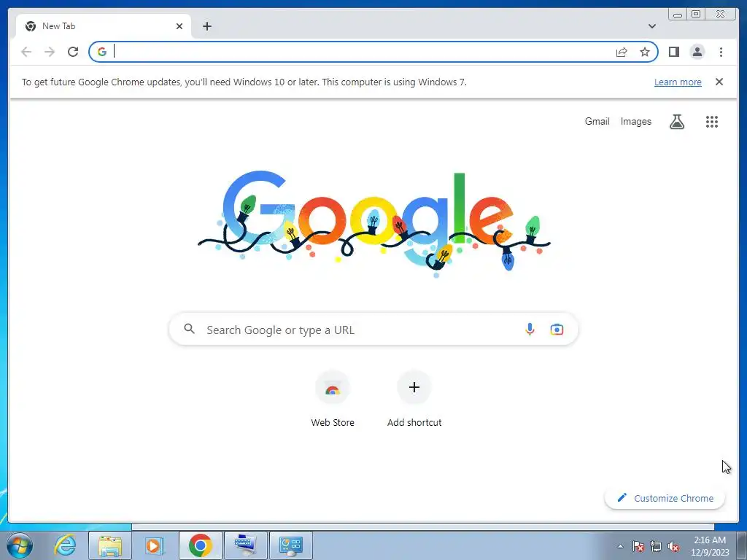747x560 pixels.
Task: Open the taskbar computer with keyboard icon
Action: tap(245, 545)
